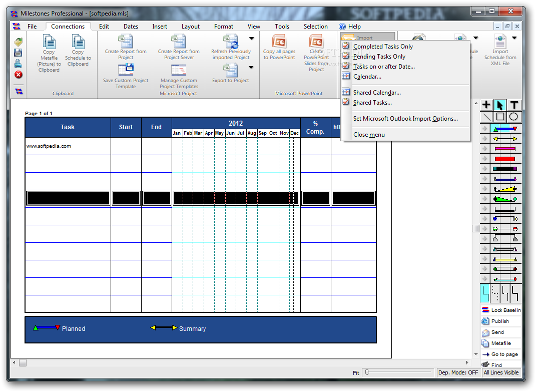This screenshot has width=536, height=392.
Task: Click Copy Metafile (Picture) to Clipboard icon
Action: pos(49,42)
